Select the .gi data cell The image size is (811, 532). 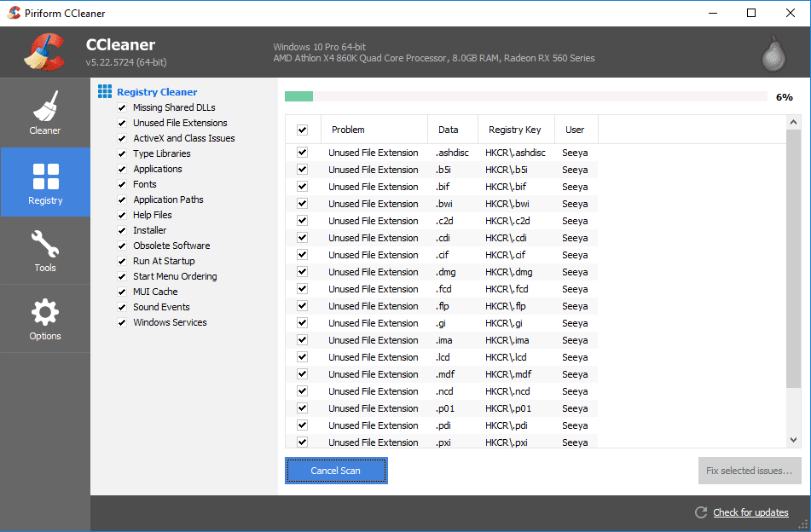441,323
